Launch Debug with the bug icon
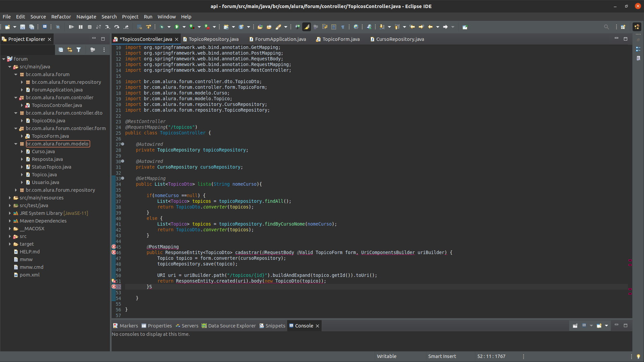The height and width of the screenshot is (362, 644). 162,27
